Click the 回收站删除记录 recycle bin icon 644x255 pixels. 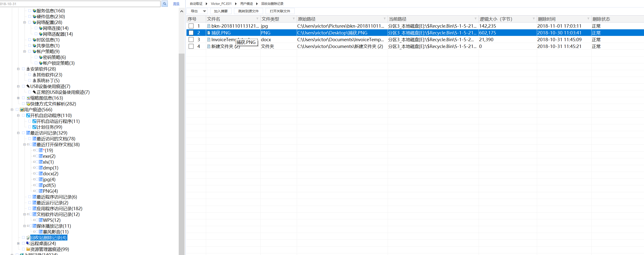point(28,238)
